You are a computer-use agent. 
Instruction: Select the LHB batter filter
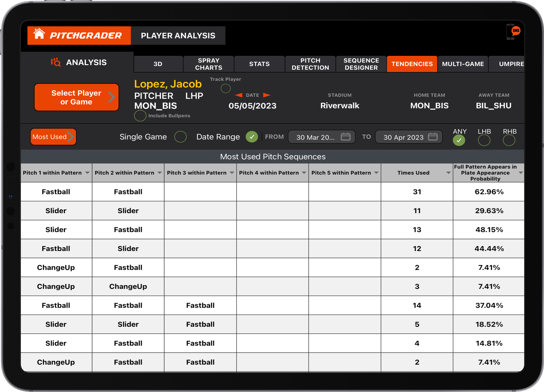pyautogui.click(x=484, y=140)
